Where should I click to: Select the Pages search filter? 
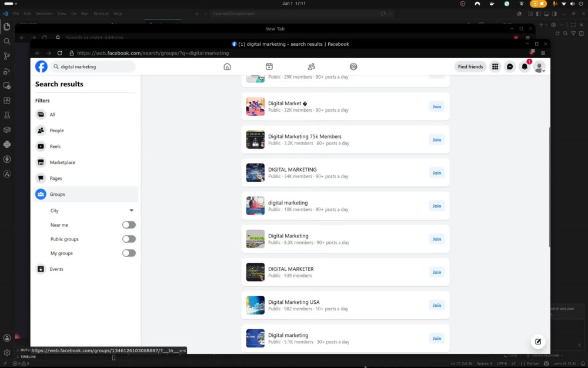tap(86, 178)
